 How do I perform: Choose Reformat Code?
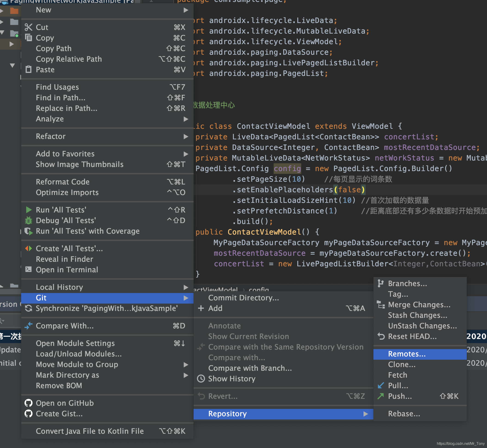pos(107,182)
